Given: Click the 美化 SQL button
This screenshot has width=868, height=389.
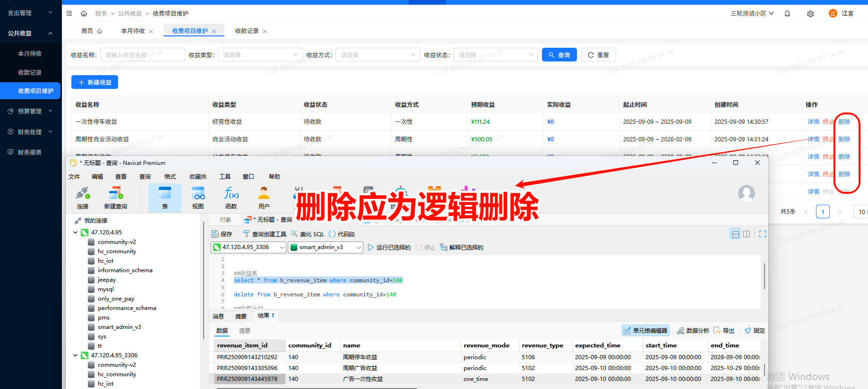Looking at the screenshot, I should 308,234.
